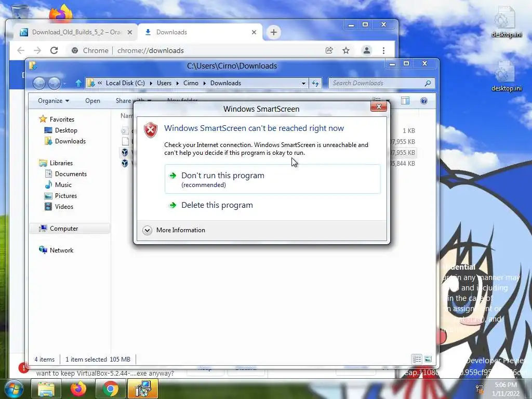This screenshot has width=532, height=399.
Task: Bookmark this page with star icon
Action: [345, 50]
